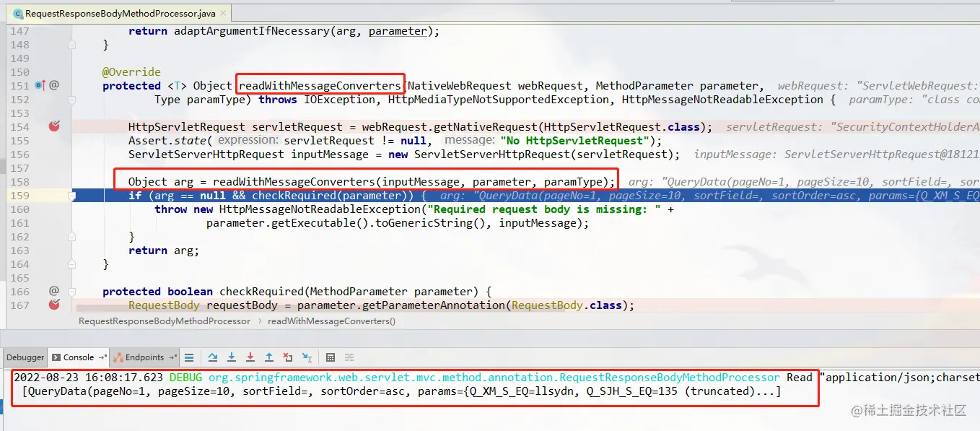Click the override gutter marker on line 151
Screen dimensions: 980x431
(40, 85)
